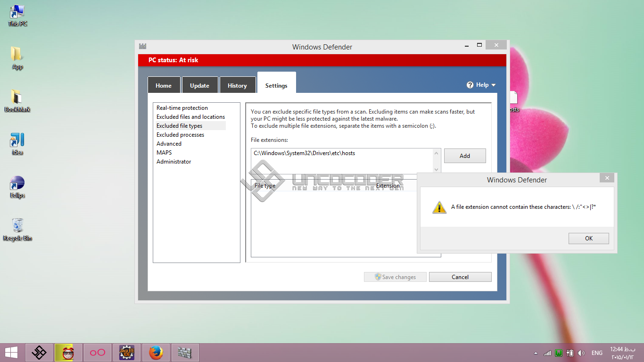
Task: Select Excluded file types in the list
Action: [190, 126]
